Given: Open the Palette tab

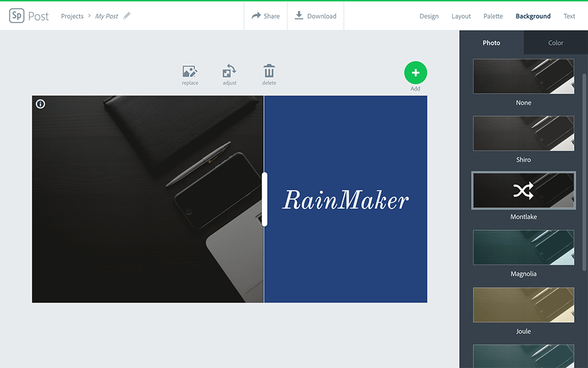Looking at the screenshot, I should 493,16.
